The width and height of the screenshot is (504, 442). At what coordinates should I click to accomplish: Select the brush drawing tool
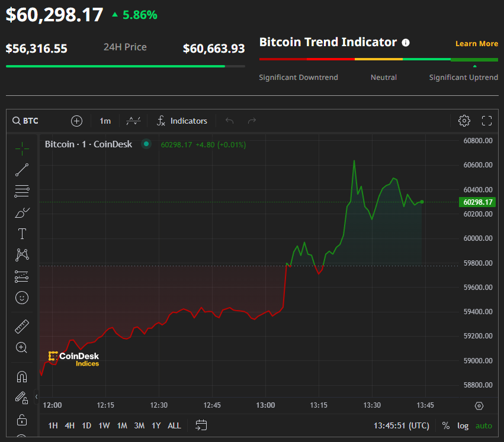point(22,212)
